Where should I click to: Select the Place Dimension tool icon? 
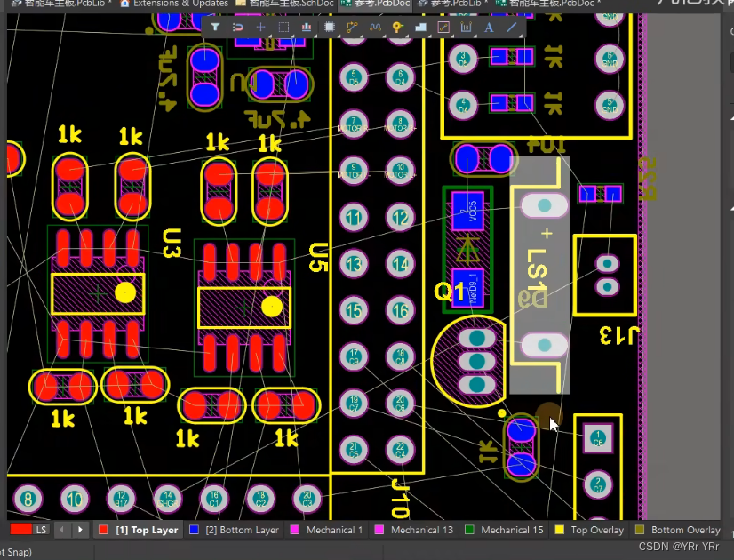point(466,28)
